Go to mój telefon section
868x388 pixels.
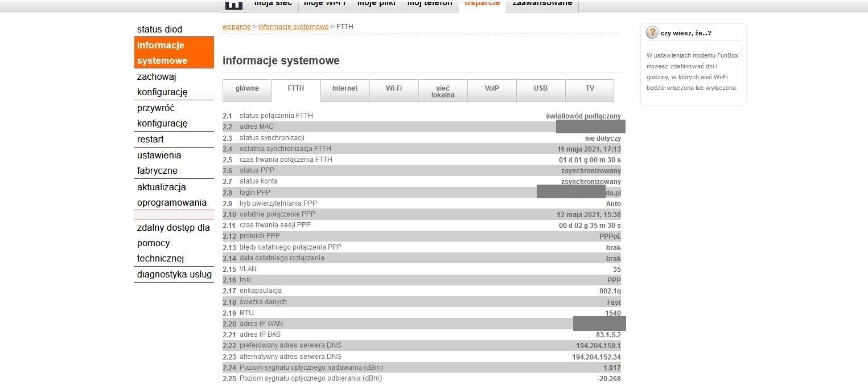click(430, 3)
